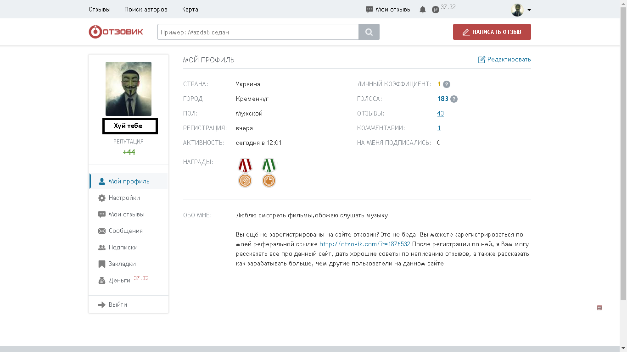The height and width of the screenshot is (364, 627).
Task: Open help for личный коэффициент
Action: point(447,84)
